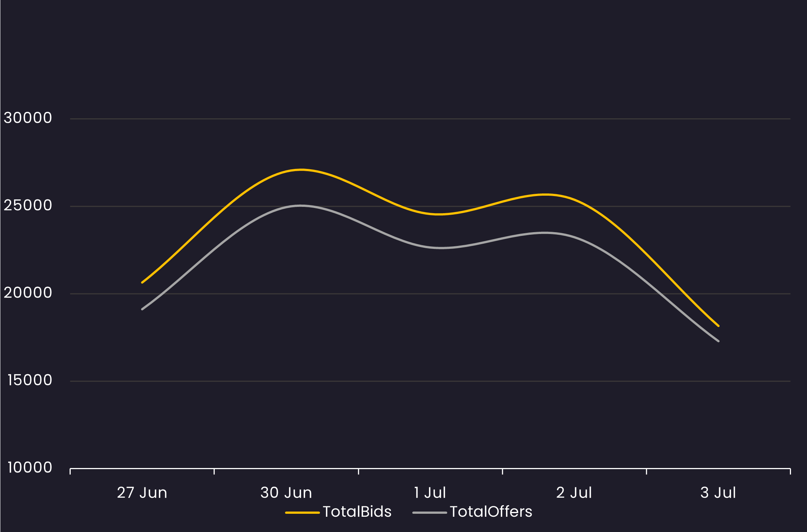
Task: Click the 10000 y-axis label
Action: tap(30, 468)
